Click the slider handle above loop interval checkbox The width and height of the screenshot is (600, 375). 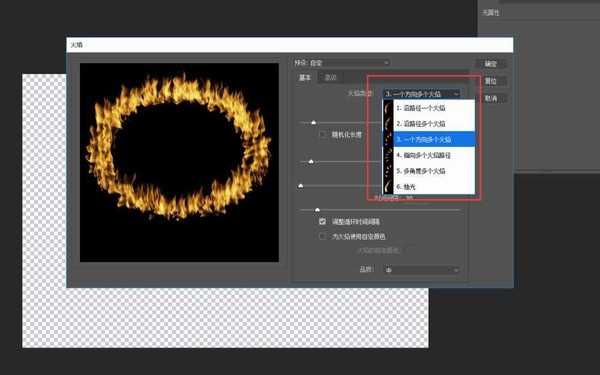coord(317,210)
